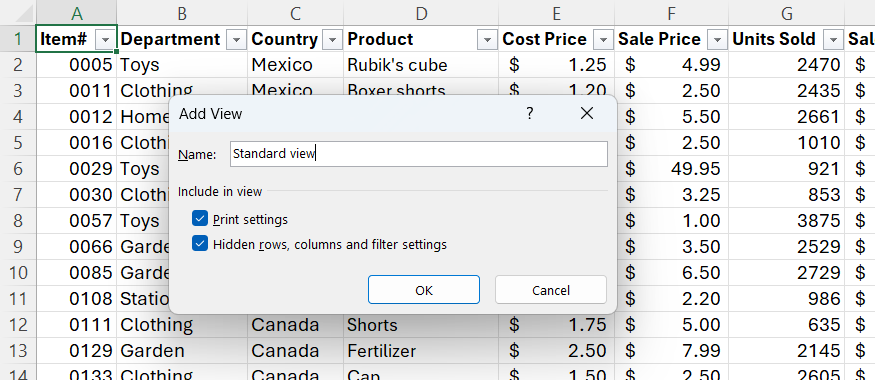Click the units sold value 2470
Image resolution: width=875 pixels, height=380 pixels.
(787, 65)
